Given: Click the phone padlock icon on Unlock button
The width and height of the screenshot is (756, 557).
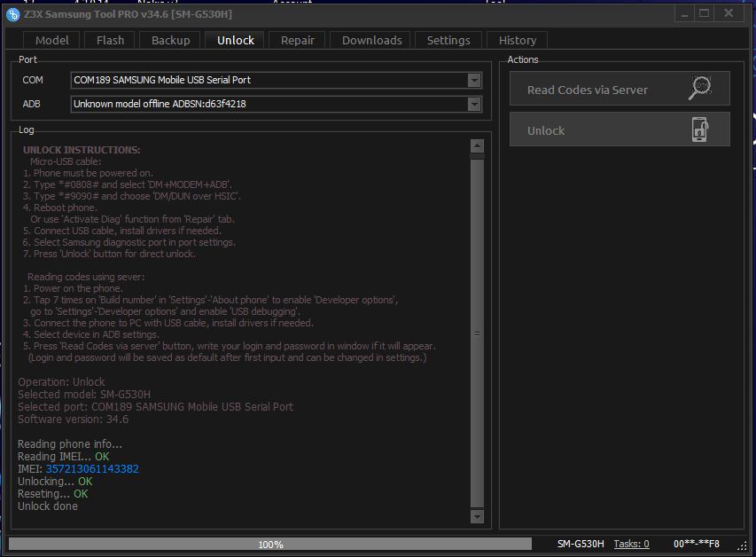Looking at the screenshot, I should [x=700, y=129].
